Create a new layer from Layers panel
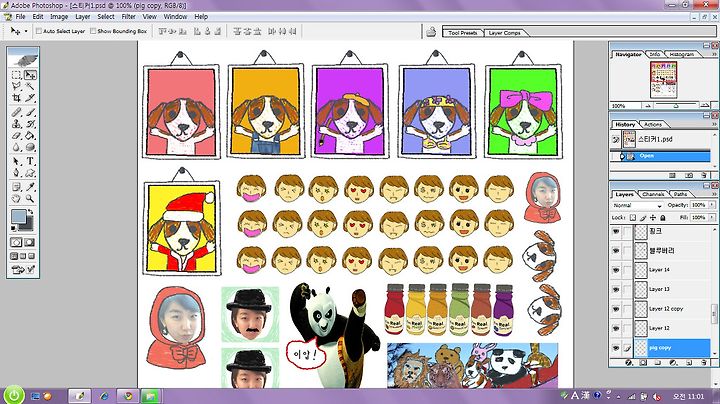720x404 pixels. [689, 363]
